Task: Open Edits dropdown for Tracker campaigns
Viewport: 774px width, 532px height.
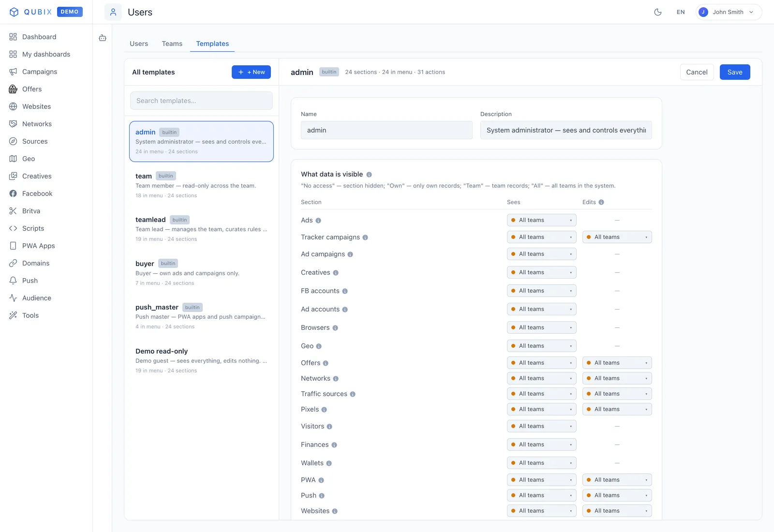Action: click(x=617, y=237)
